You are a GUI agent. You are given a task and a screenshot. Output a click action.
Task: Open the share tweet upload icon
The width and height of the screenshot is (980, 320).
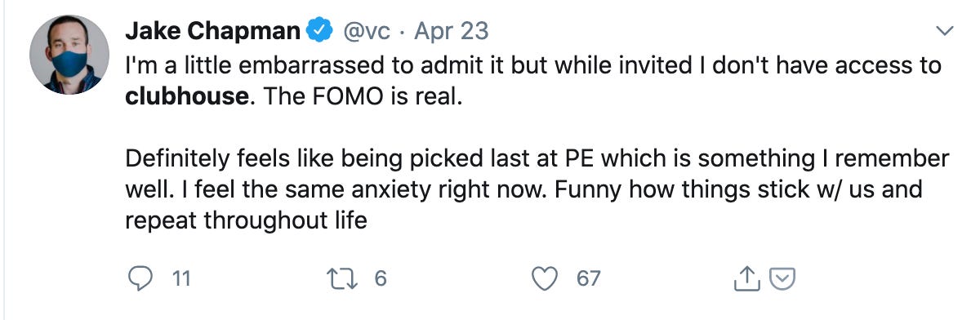745,279
